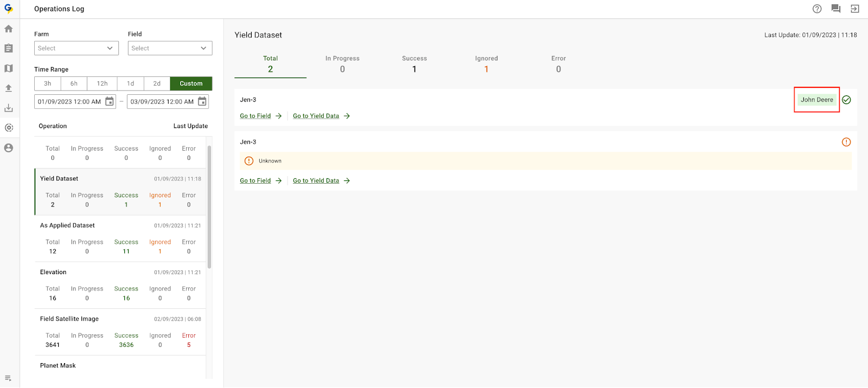Open the clipboard icon in sidebar
868x388 pixels.
tap(9, 49)
